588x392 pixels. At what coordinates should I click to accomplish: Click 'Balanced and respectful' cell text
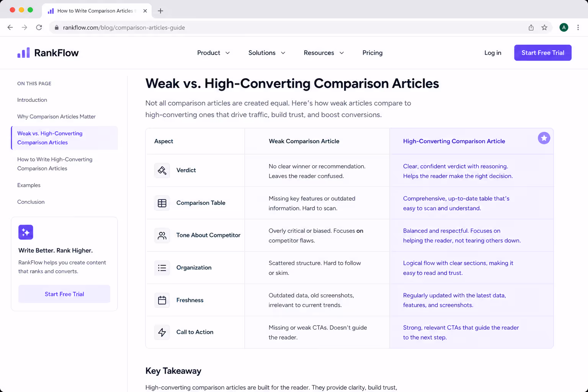pos(462,235)
